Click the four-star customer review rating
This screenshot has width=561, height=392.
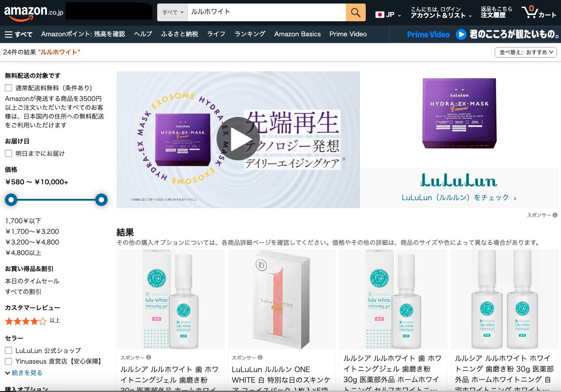point(26,321)
